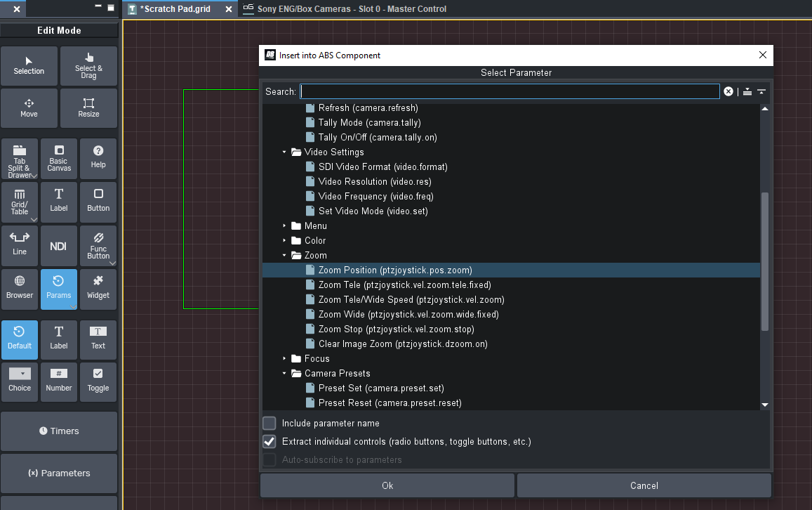Activate the Select & Drag tool
Viewport: 812px width, 510px height.
pyautogui.click(x=88, y=66)
